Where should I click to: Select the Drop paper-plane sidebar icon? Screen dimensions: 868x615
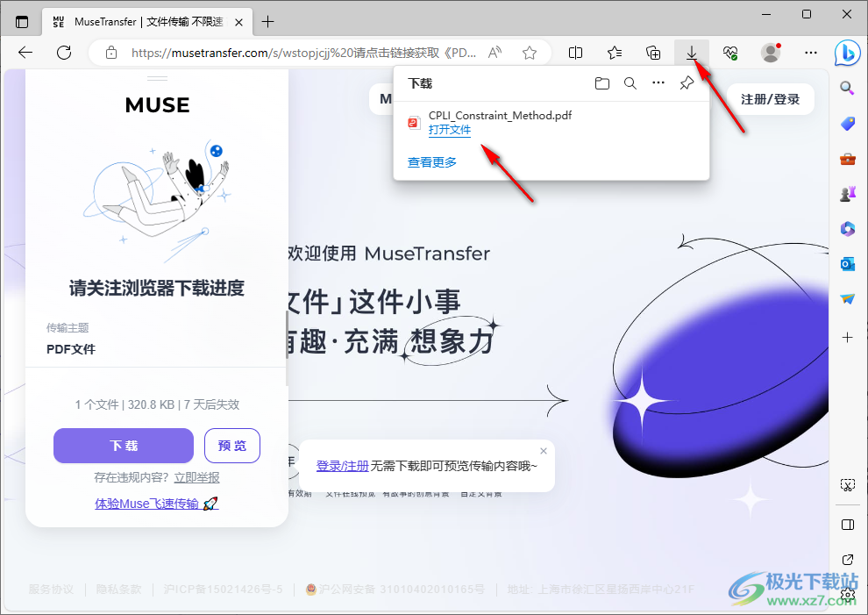[x=846, y=298]
